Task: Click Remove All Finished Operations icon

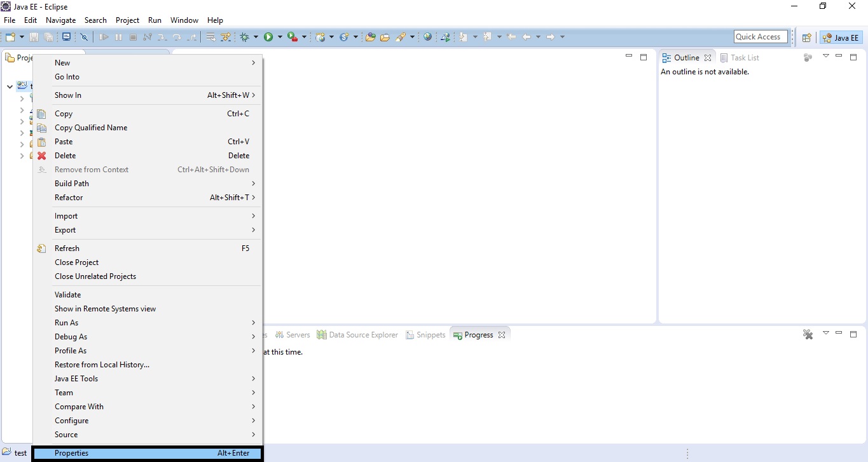Action: click(808, 334)
